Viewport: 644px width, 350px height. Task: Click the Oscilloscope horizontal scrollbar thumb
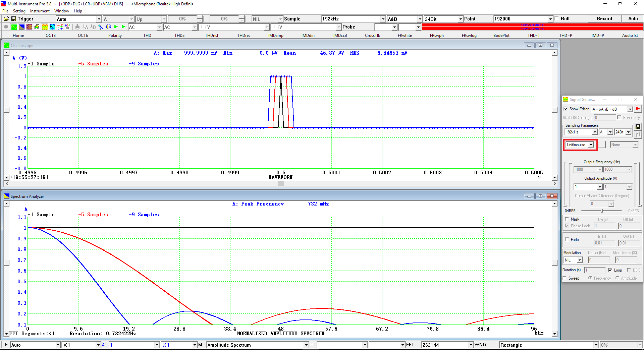click(281, 184)
